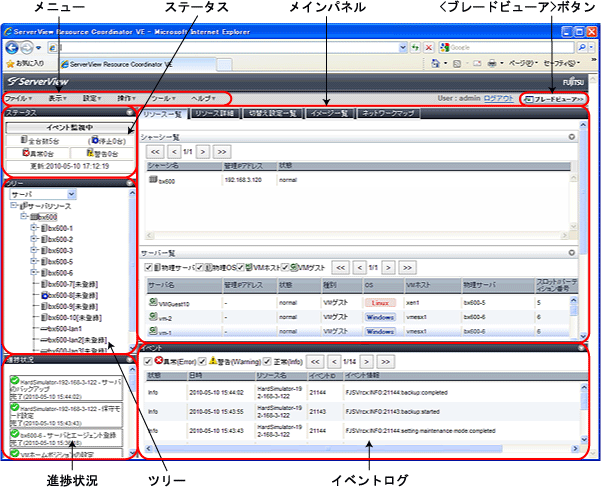Click the browser Forward arrow button
The height and width of the screenshot is (487, 601).
tap(26, 48)
